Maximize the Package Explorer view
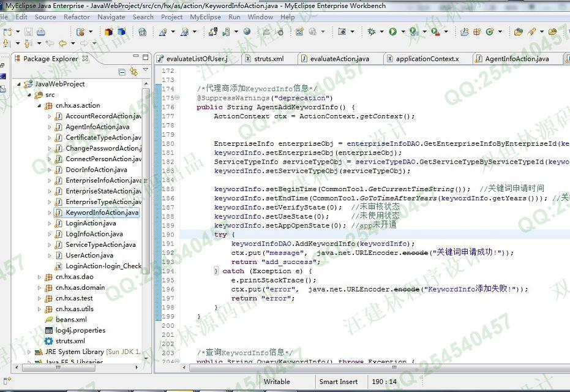Viewport: 570px width, 392px height. click(x=146, y=57)
